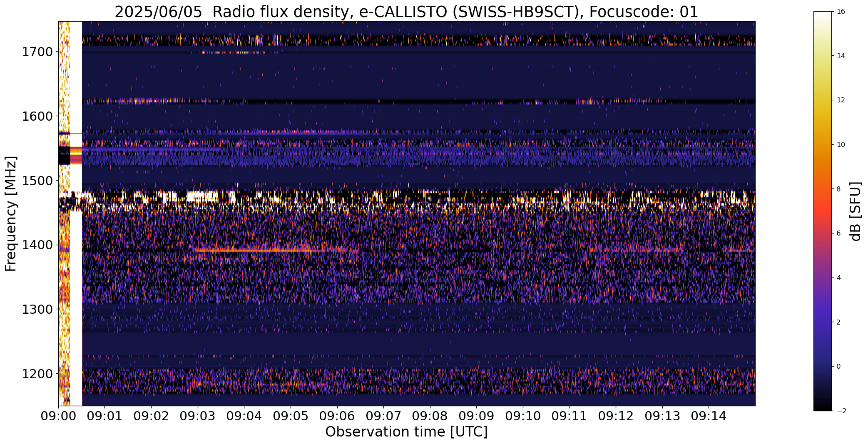Click the colorbar tick label 12

[x=841, y=100]
